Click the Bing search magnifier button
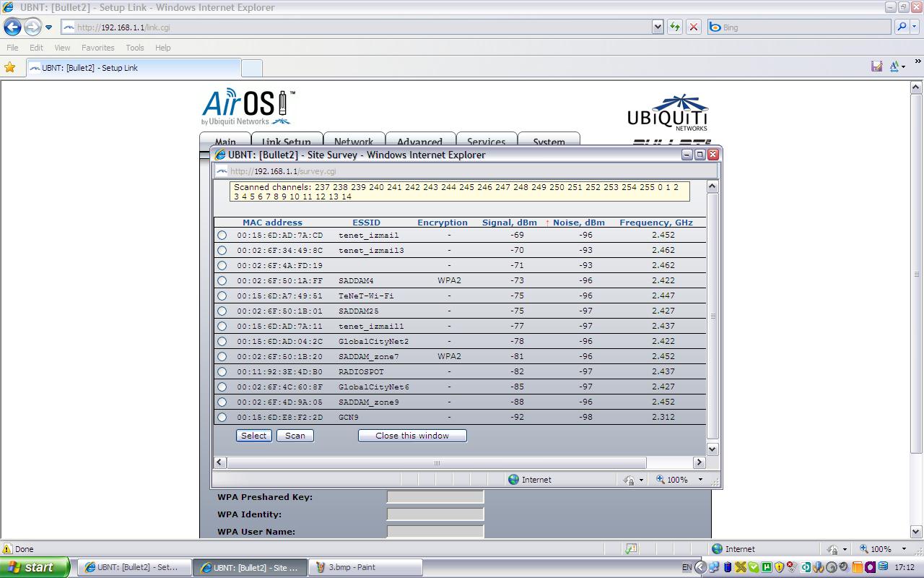Screen dimensions: 924x578 click(x=902, y=27)
